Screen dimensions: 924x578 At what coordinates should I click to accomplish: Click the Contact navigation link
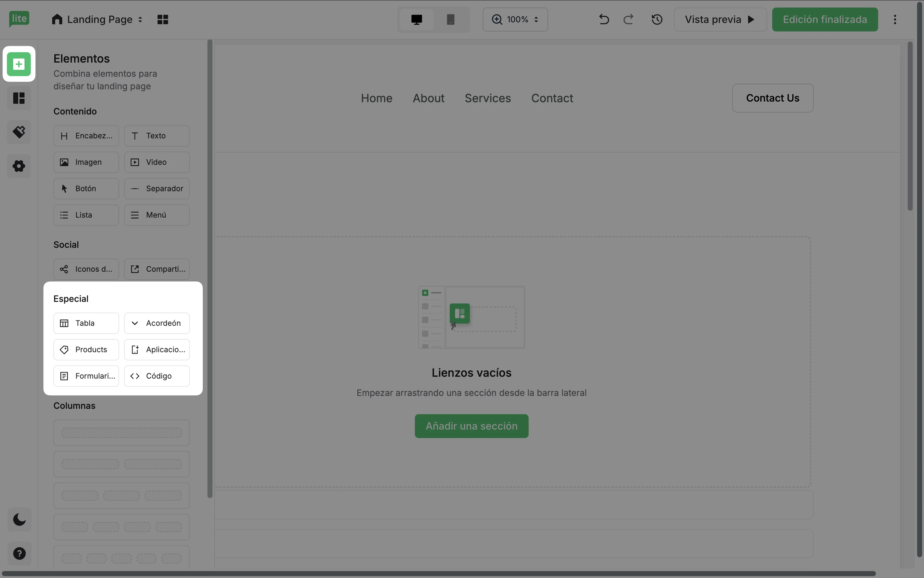(x=552, y=98)
